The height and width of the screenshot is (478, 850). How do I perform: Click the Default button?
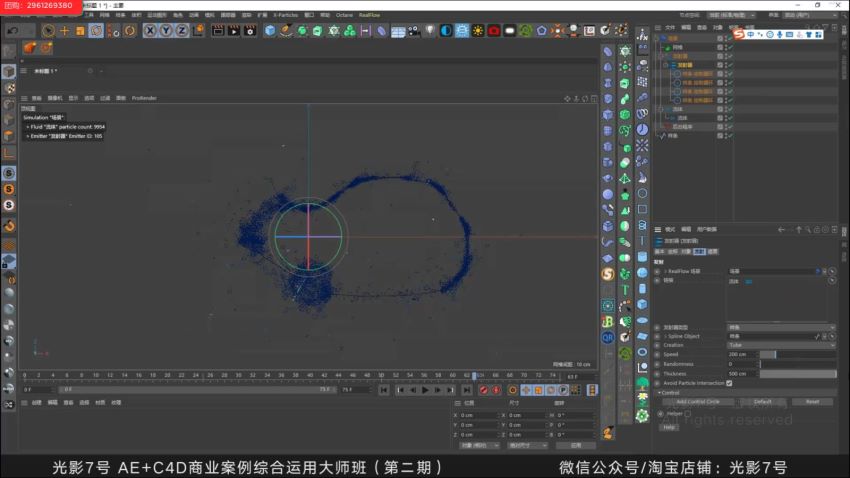point(763,402)
